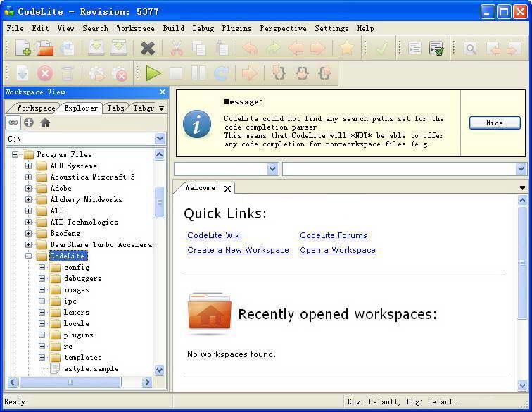Click the horizontal scrollbar in Explorer tree
Viewport: 532px width, 412px height.
tap(70, 382)
